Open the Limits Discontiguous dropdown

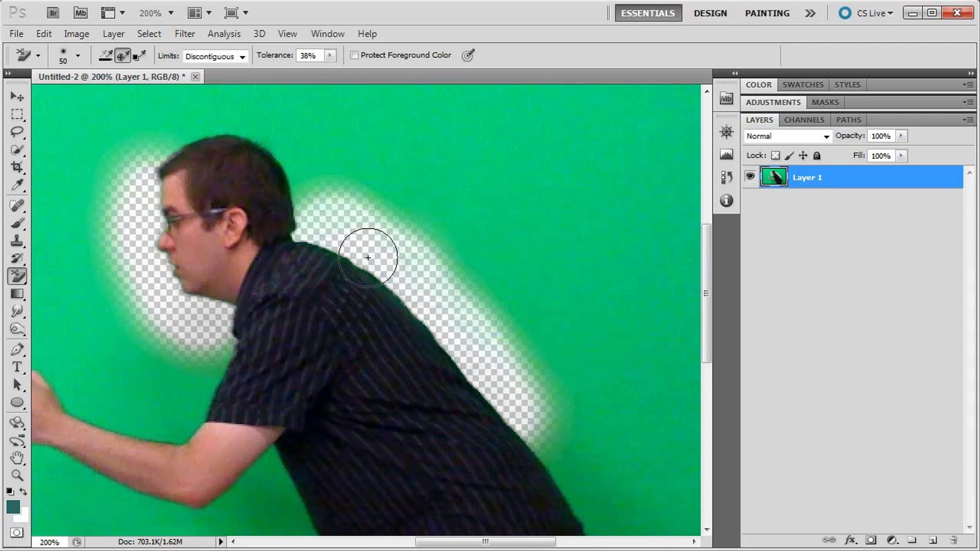point(215,56)
